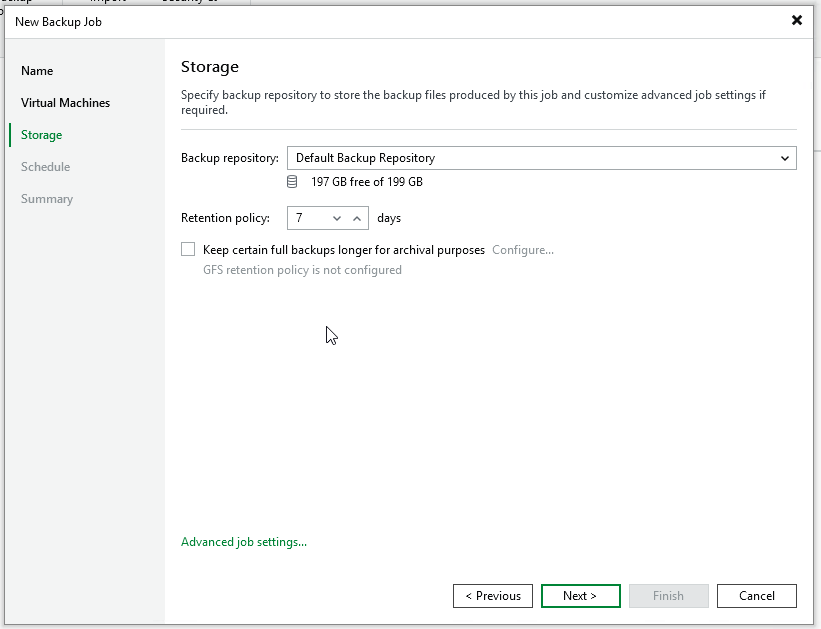
Task: Open the Summary step
Action: (47, 199)
